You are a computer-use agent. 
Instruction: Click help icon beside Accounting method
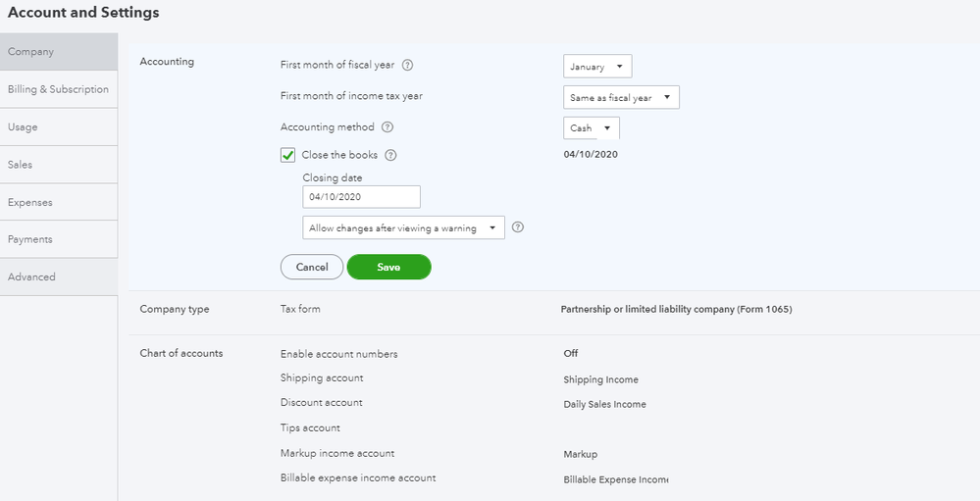click(387, 127)
